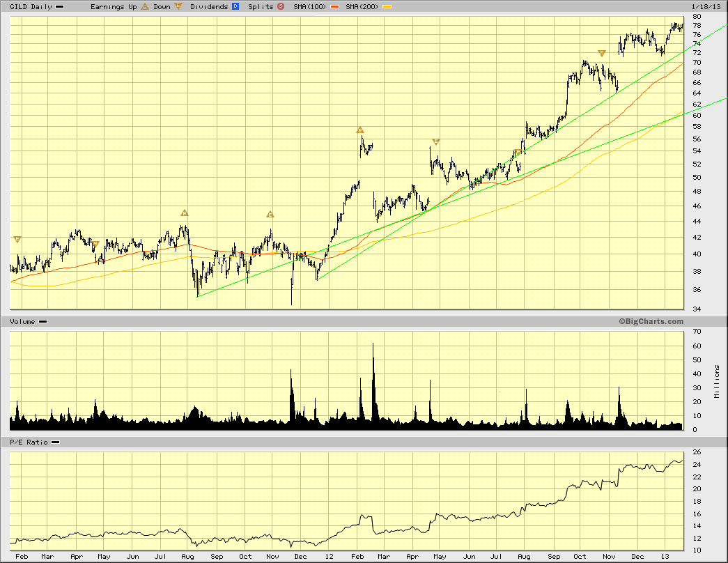Click the P/E Ratio panel label

coord(29,442)
